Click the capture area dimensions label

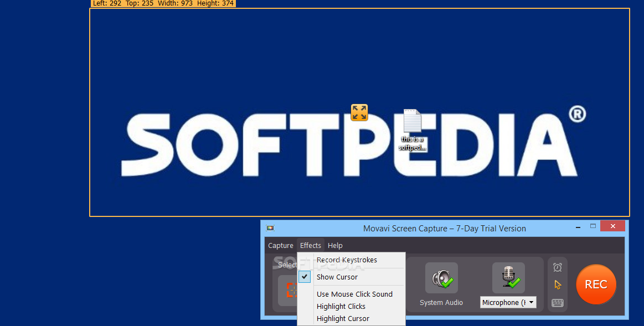[163, 3]
